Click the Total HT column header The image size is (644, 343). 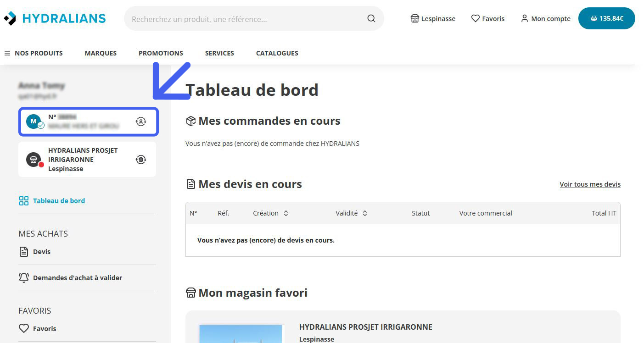pyautogui.click(x=604, y=213)
